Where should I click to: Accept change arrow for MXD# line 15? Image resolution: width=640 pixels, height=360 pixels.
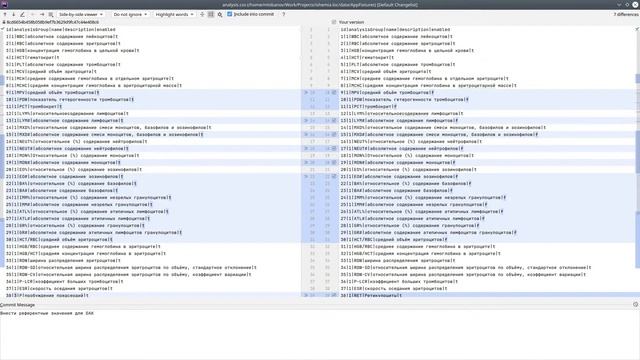[306, 134]
